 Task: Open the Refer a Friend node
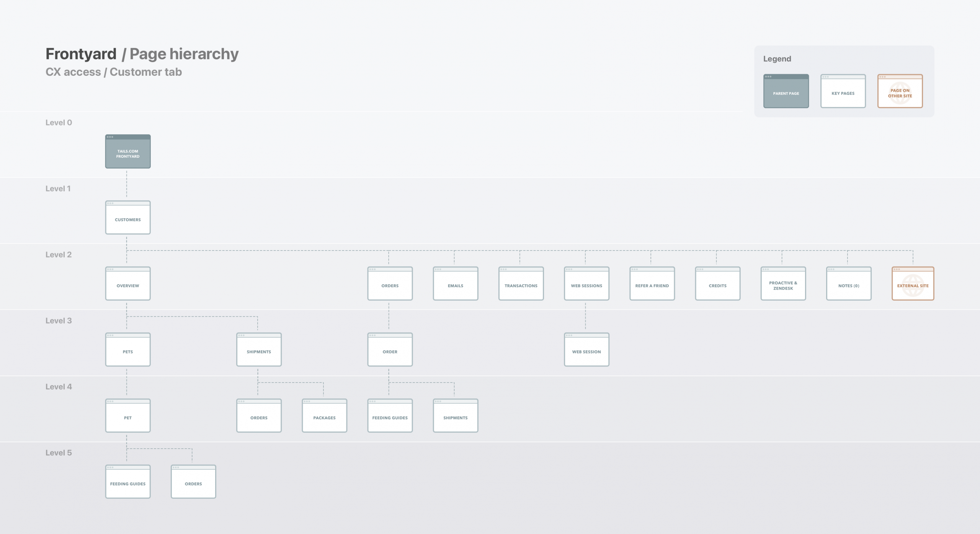pyautogui.click(x=652, y=284)
